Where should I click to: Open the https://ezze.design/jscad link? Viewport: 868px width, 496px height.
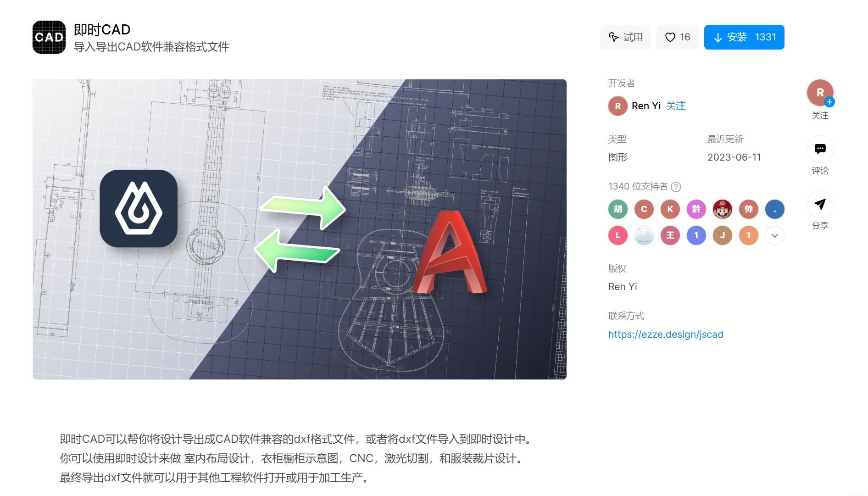666,334
